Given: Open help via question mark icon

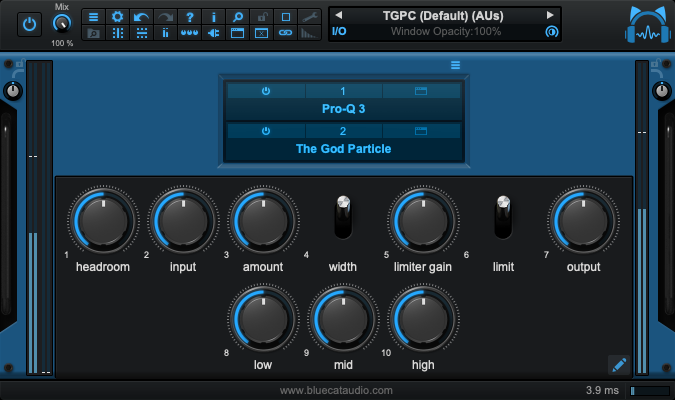Looking at the screenshot, I should coord(189,17).
